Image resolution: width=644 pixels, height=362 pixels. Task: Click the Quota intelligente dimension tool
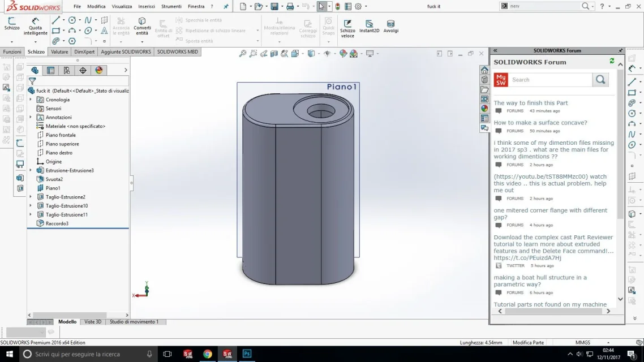pos(36,26)
